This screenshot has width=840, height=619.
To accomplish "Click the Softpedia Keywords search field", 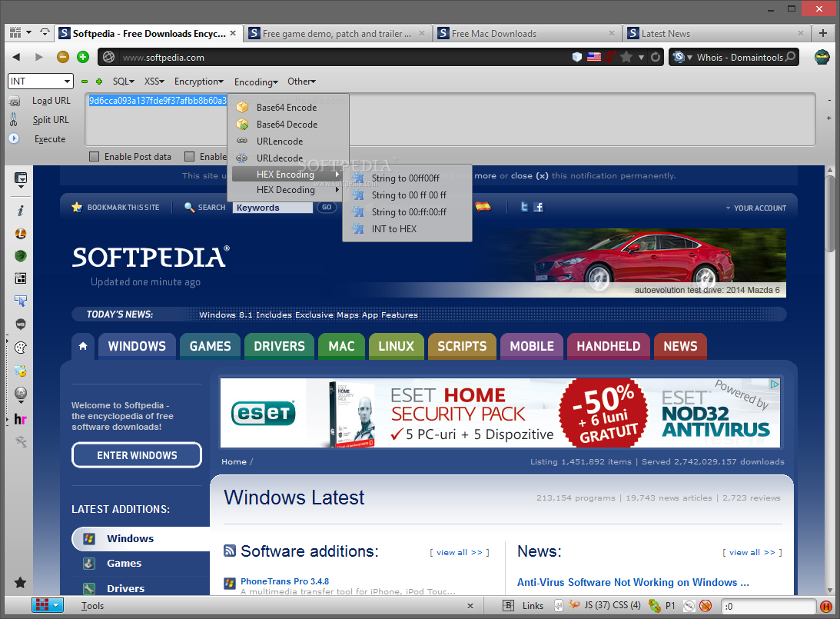I will coord(273,208).
